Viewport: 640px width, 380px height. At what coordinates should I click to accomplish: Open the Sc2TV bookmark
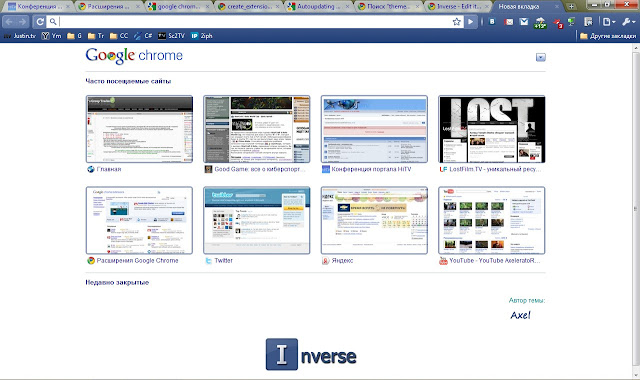pyautogui.click(x=171, y=36)
